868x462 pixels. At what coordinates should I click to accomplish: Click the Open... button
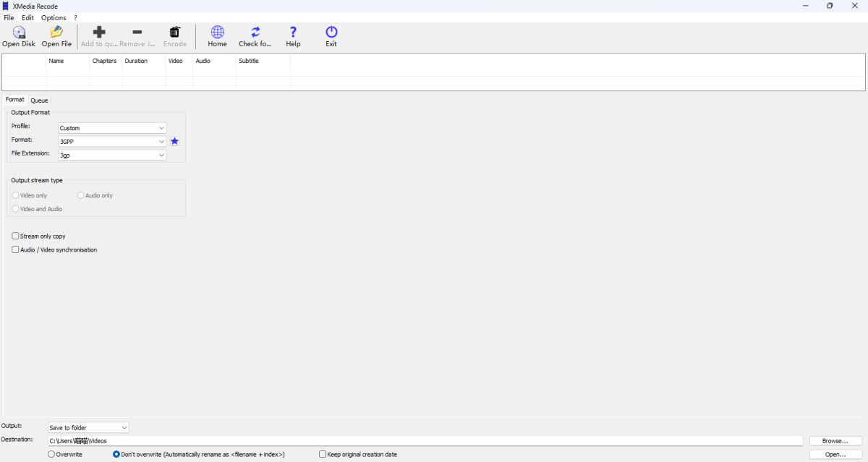[835, 455]
